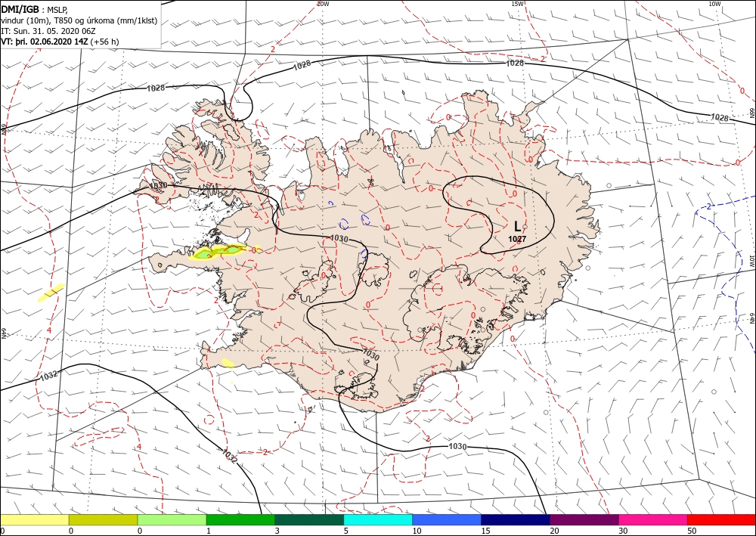756x536 pixels.
Task: Select the dark teal legend segment
Action: (x=309, y=520)
